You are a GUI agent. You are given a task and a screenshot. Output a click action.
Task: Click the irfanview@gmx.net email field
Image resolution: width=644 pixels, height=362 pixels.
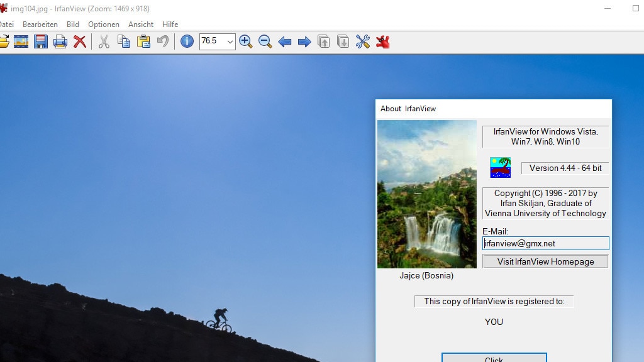[x=545, y=243]
